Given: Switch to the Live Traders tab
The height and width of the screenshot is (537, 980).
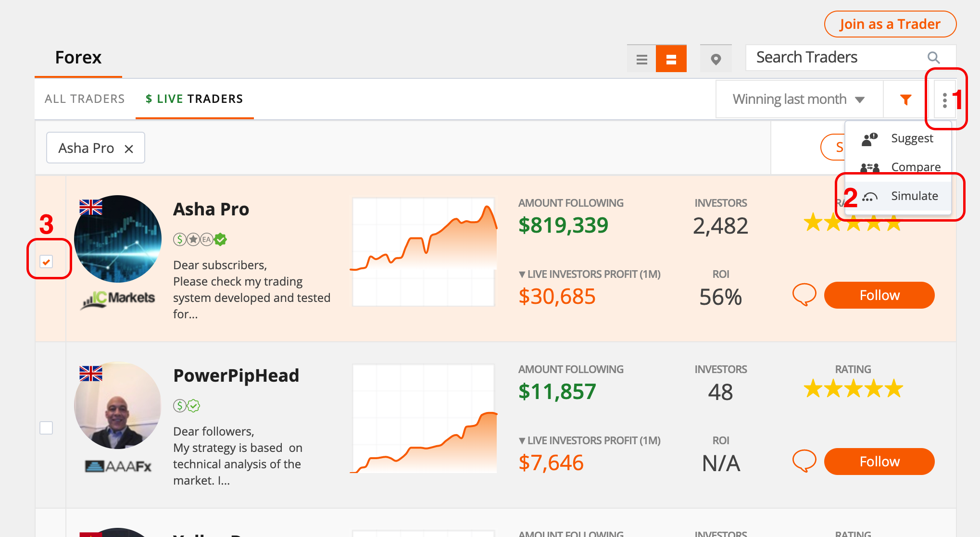Looking at the screenshot, I should pos(194,99).
